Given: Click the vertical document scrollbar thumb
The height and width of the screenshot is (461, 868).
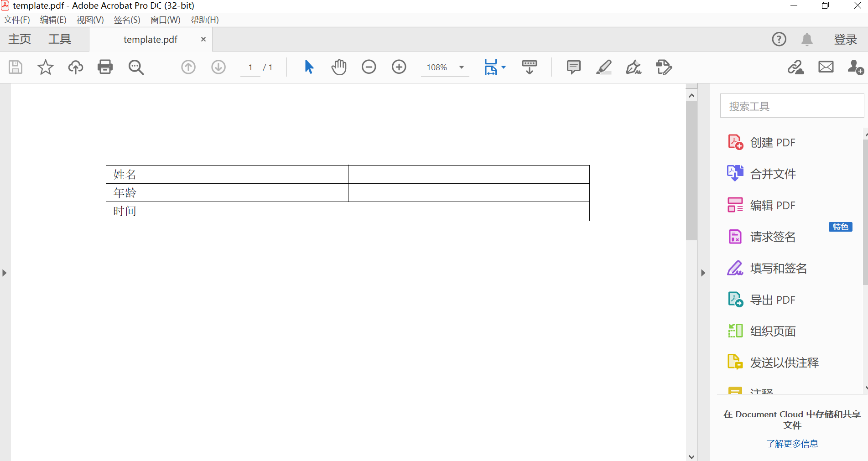Looking at the screenshot, I should 691,171.
